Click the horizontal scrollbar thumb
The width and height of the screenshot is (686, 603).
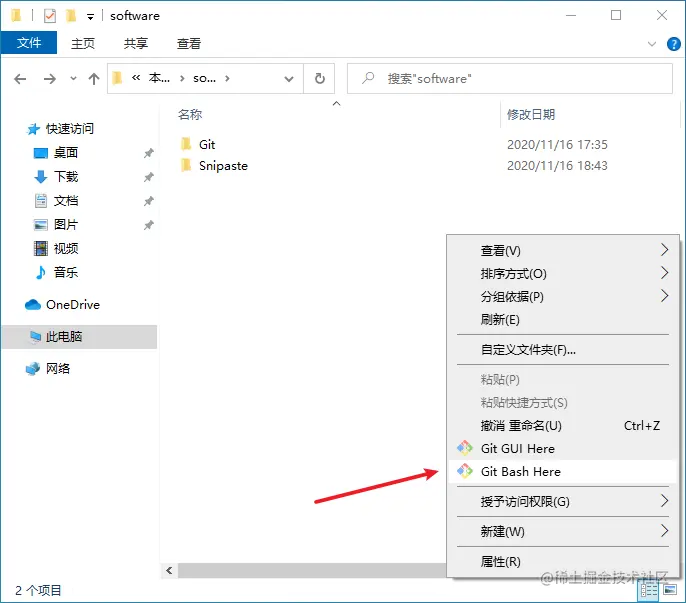click(x=312, y=571)
